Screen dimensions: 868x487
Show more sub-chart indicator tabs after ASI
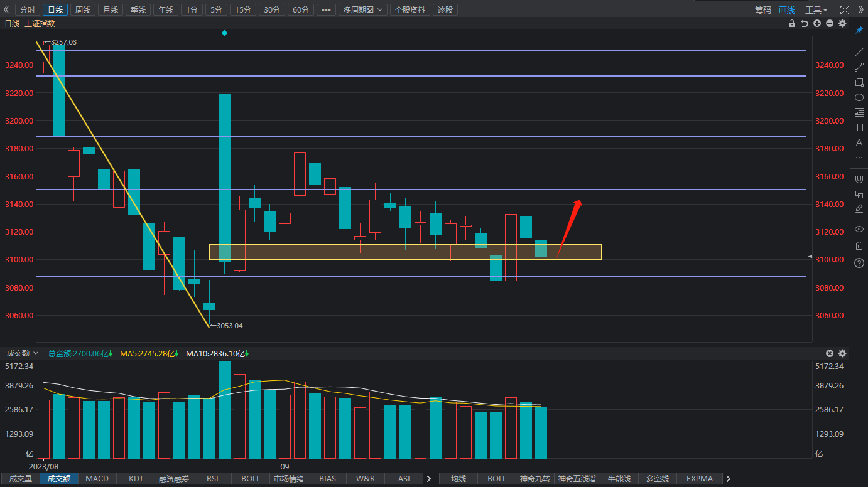(x=429, y=479)
